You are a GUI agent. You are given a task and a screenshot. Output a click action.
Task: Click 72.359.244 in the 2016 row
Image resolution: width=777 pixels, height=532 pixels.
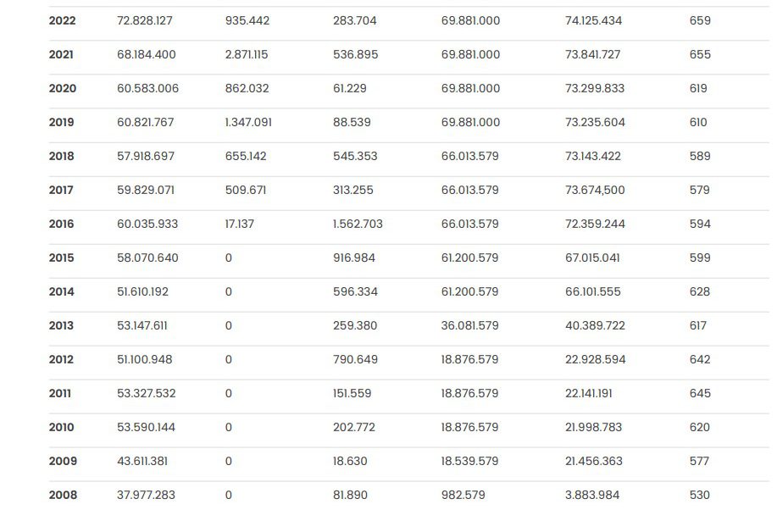click(x=595, y=224)
